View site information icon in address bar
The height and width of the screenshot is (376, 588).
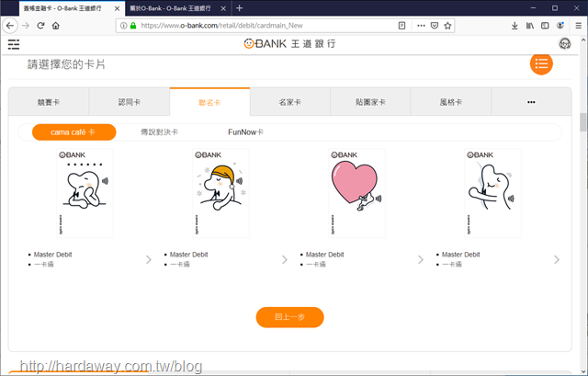(x=123, y=26)
